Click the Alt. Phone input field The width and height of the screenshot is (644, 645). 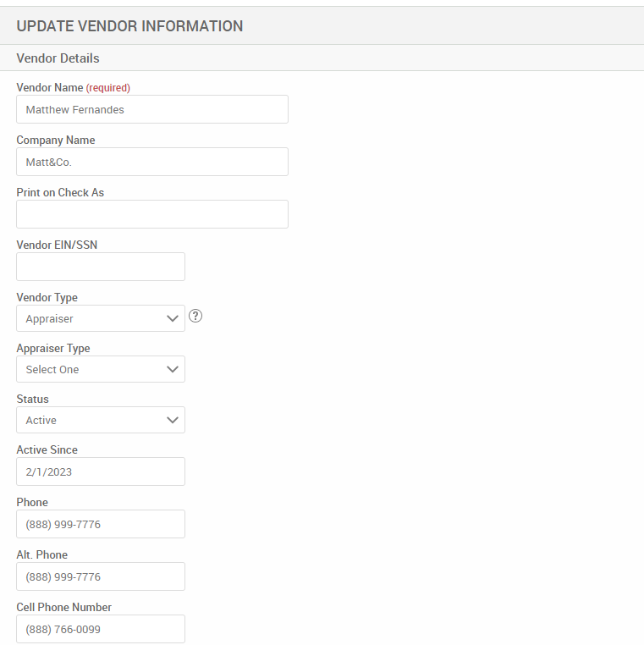(x=101, y=576)
